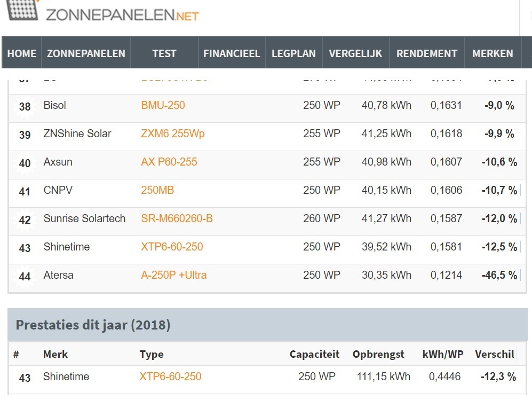The image size is (532, 400).
Task: Click the 260 WP capacity value
Action: (x=322, y=218)
